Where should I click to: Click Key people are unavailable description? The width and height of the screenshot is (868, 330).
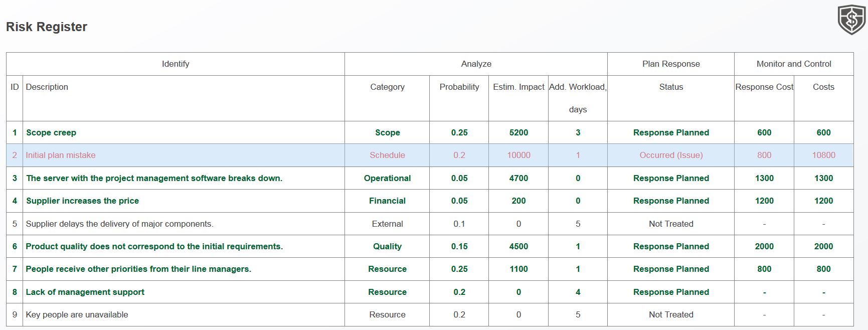tap(77, 314)
